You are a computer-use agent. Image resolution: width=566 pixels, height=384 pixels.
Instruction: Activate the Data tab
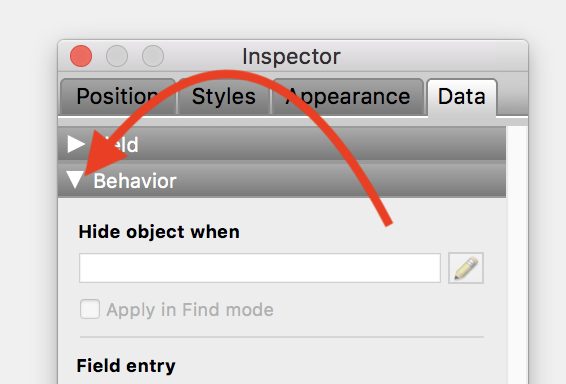[462, 97]
